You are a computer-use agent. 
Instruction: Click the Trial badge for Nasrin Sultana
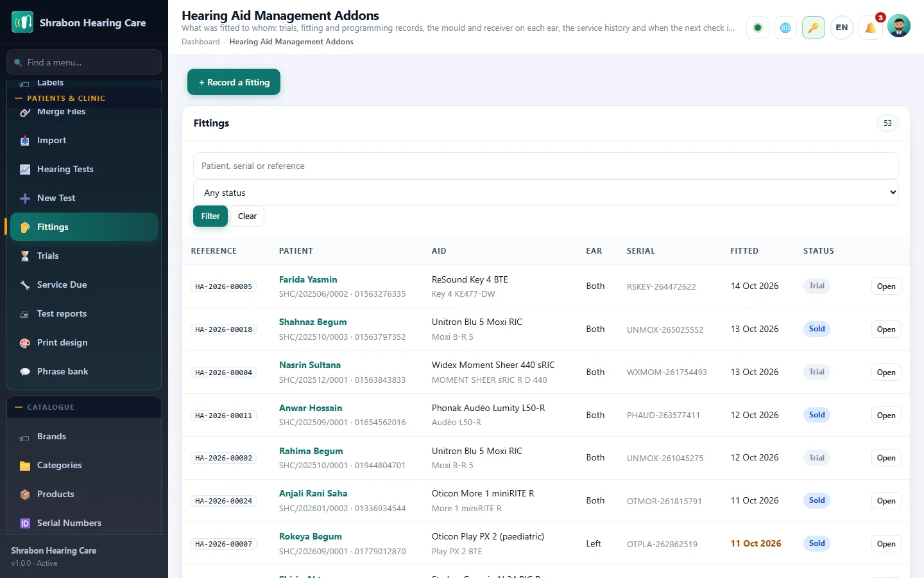click(x=817, y=372)
